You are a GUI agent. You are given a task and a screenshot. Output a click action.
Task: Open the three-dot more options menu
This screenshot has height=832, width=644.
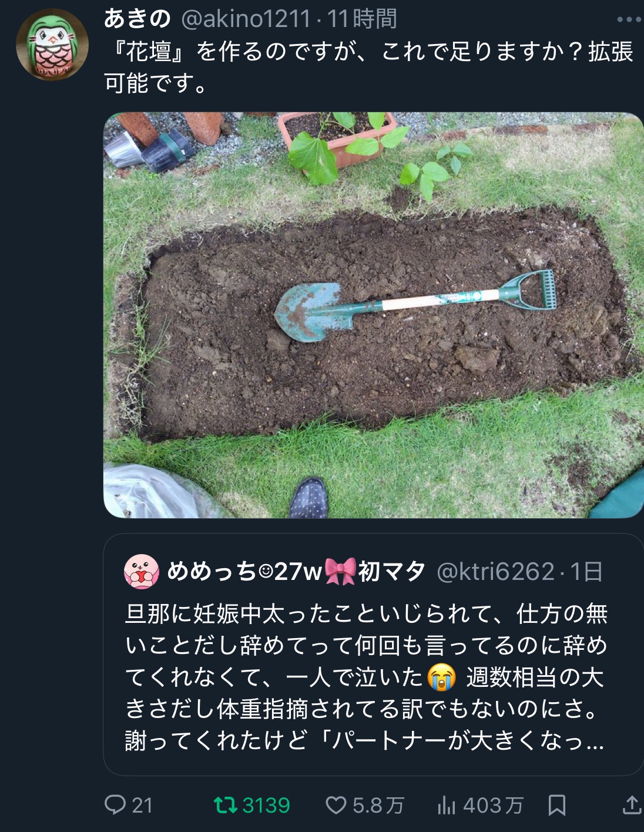(628, 19)
